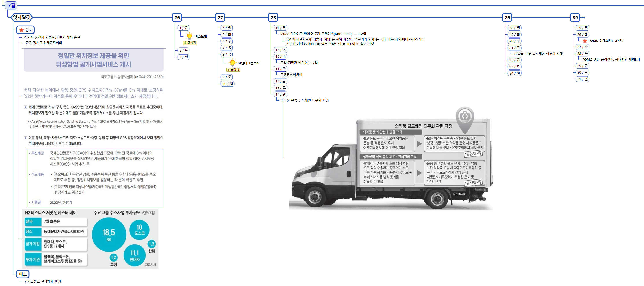The height and width of the screenshot is (286, 644).
Task: Select the 21 / 목 date node
Action: click(x=514, y=48)
